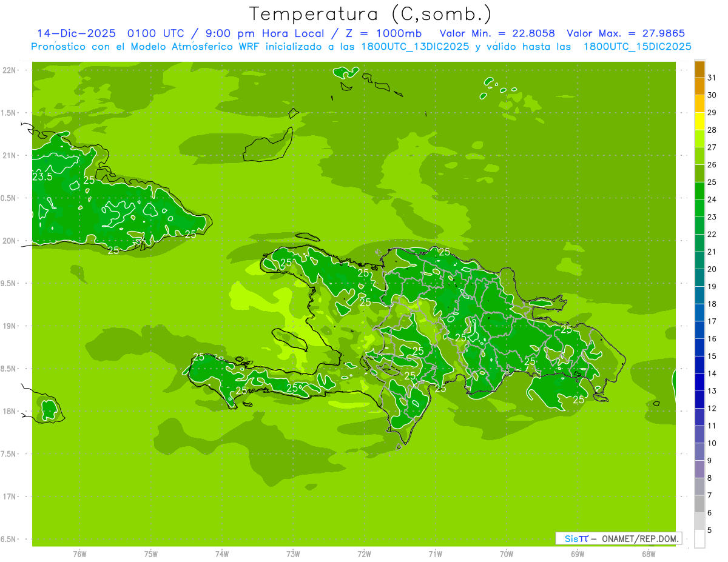This screenshot has height=562, width=728.
Task: Pick the bright yellow legend swatch above 28
Action: 699,121
